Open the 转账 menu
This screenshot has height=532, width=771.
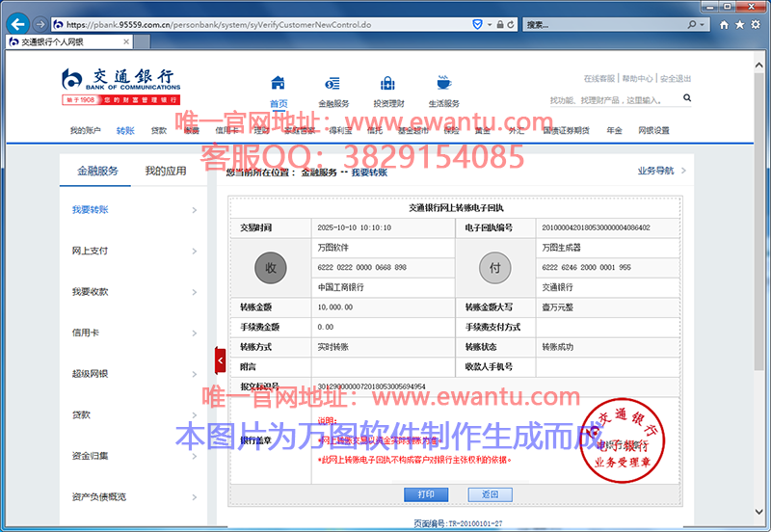[x=125, y=130]
